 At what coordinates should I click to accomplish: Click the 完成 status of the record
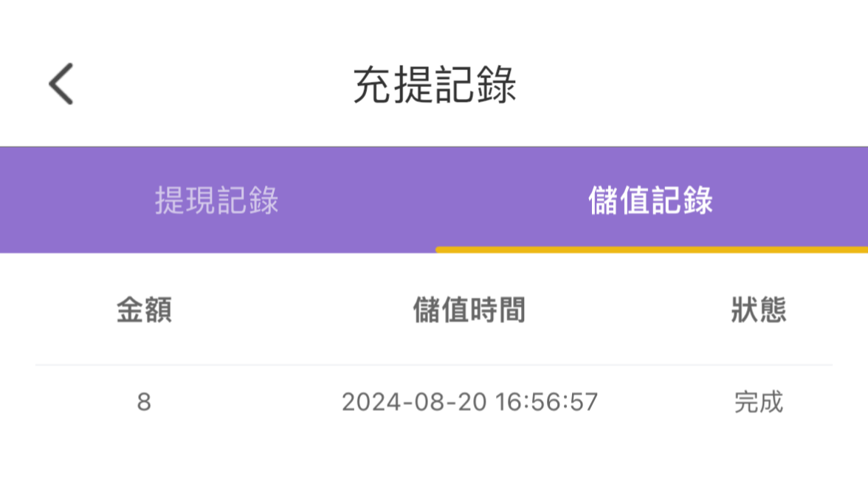click(x=758, y=403)
